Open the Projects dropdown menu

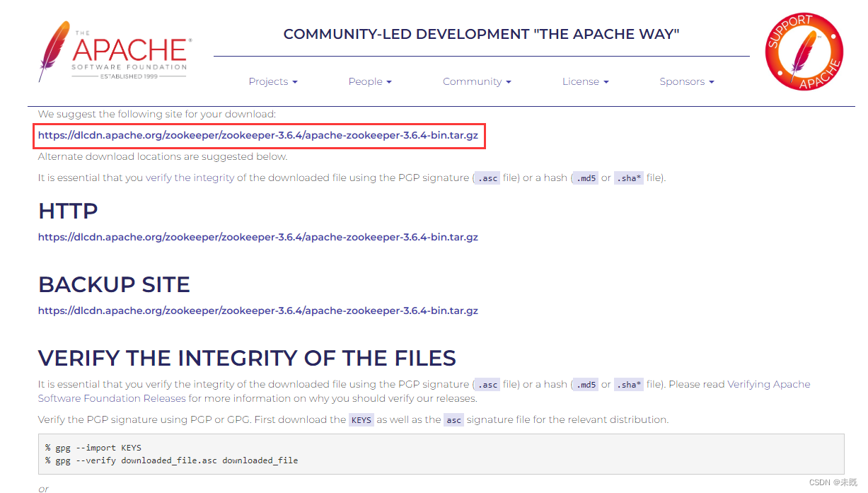273,81
